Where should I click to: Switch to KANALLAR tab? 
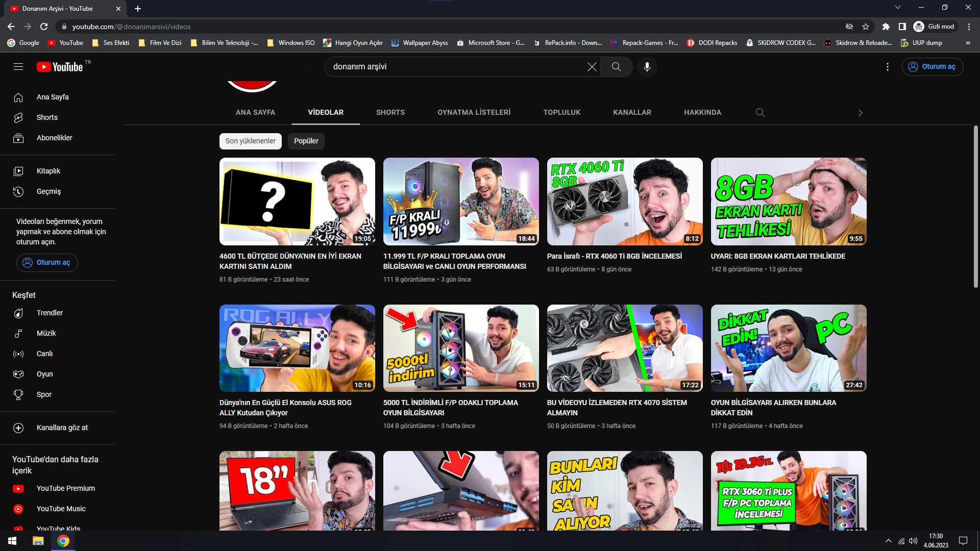[x=632, y=112]
